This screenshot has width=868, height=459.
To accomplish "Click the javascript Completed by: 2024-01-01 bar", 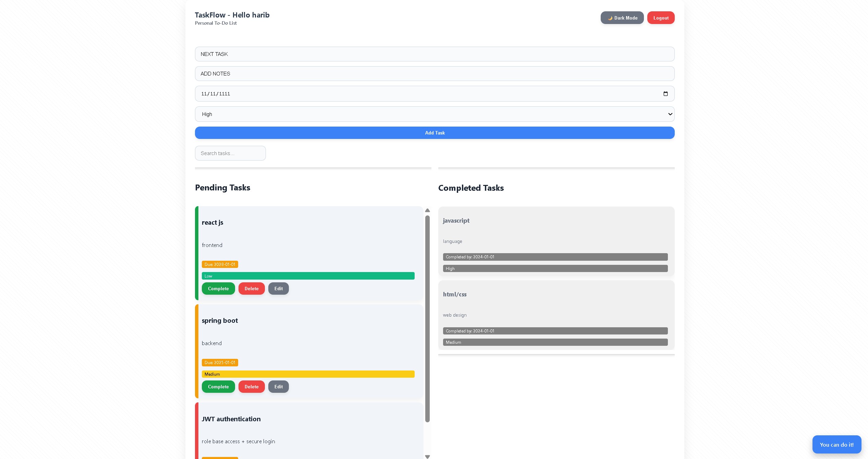I will click(x=555, y=257).
